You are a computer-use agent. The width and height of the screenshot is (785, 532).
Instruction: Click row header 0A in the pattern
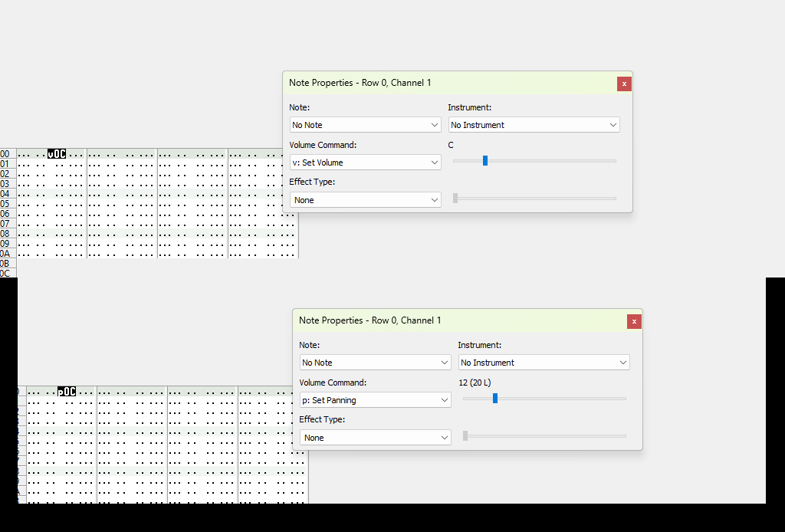coord(5,254)
